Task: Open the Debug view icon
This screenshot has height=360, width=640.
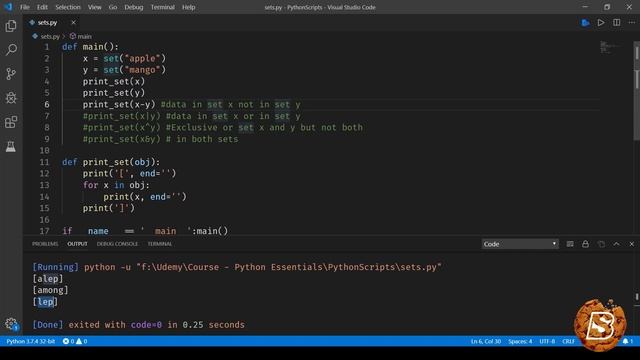Action: point(11,98)
